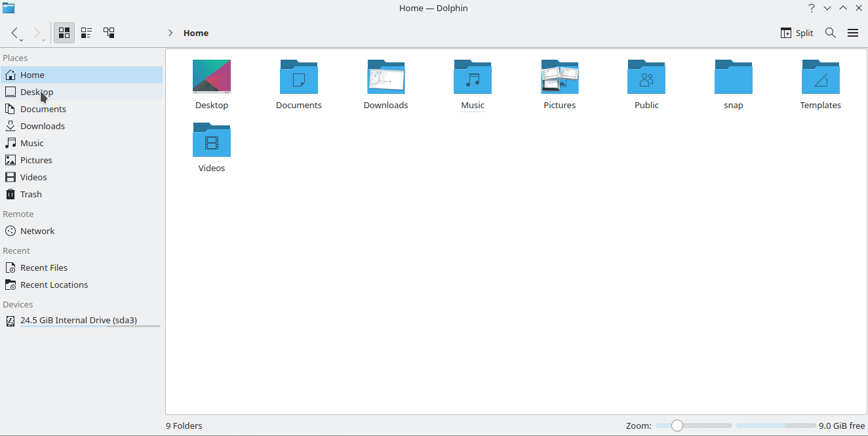The height and width of the screenshot is (436, 868).
Task: Click the breadcrumb chevron before Home
Action: pos(170,33)
